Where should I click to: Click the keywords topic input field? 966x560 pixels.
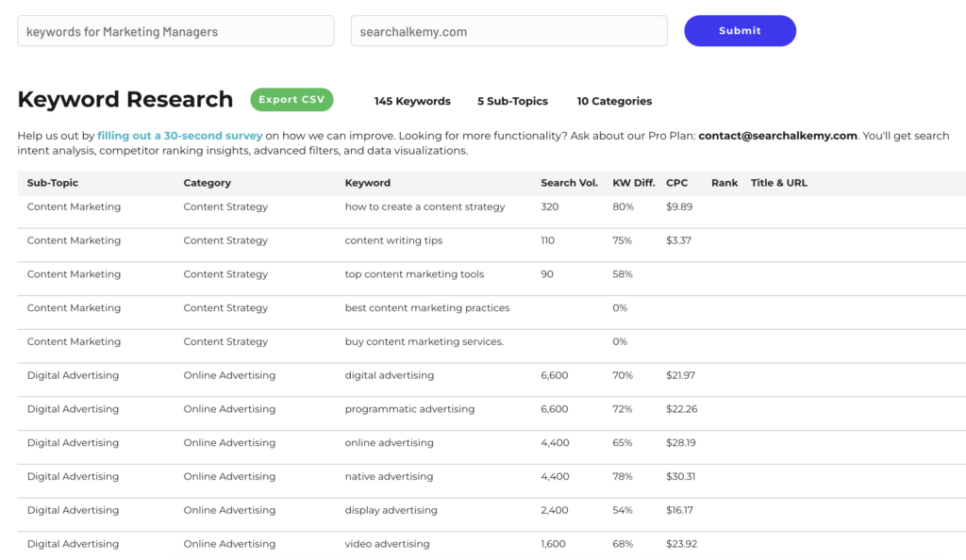tap(175, 31)
